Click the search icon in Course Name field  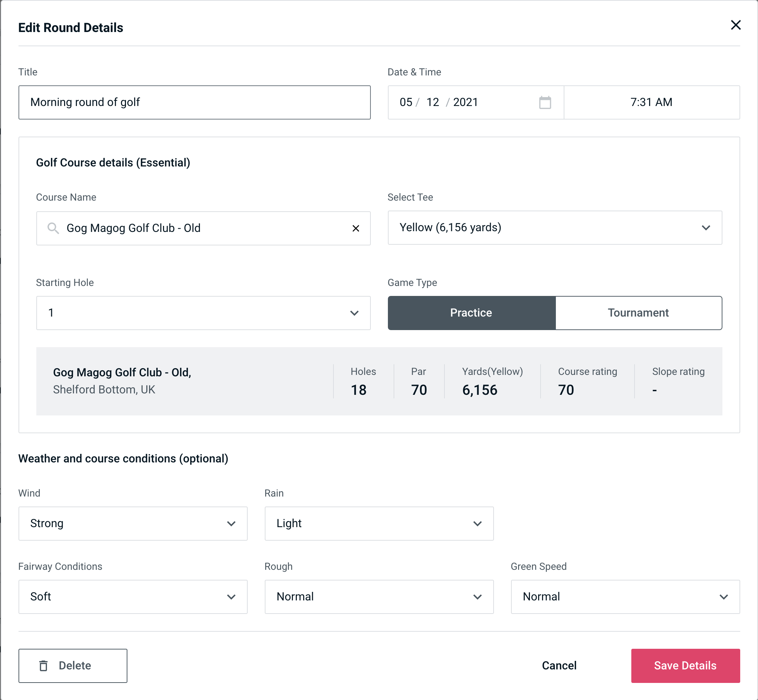point(53,228)
